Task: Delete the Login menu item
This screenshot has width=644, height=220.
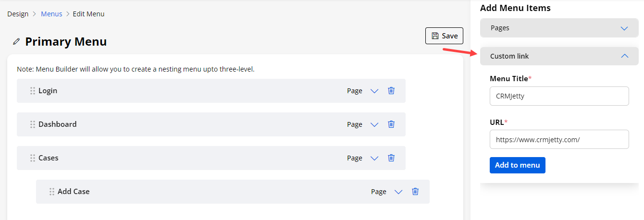Action: coord(391,91)
